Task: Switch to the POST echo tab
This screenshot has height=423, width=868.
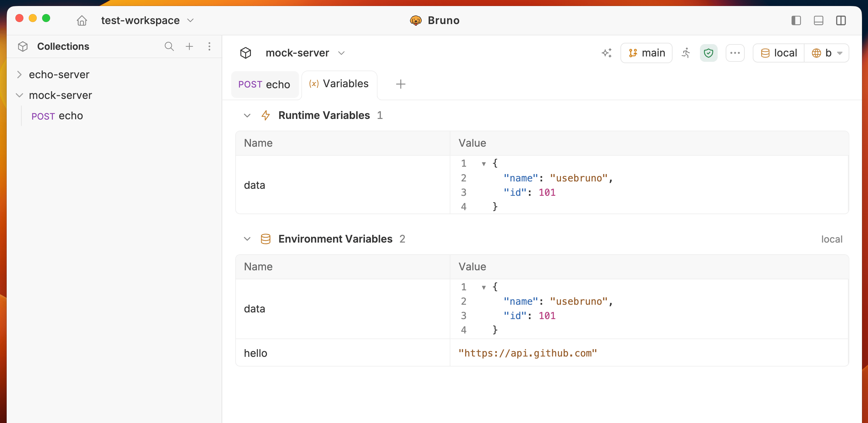Action: tap(265, 84)
